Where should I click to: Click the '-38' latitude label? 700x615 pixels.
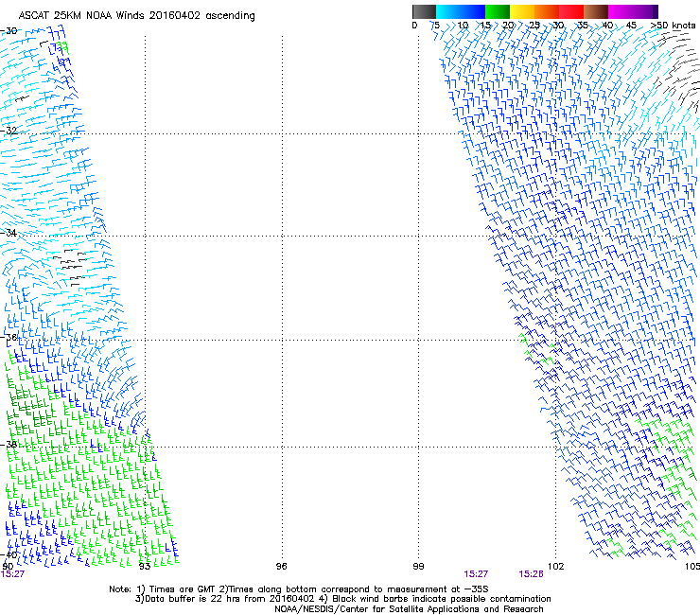tap(9, 444)
